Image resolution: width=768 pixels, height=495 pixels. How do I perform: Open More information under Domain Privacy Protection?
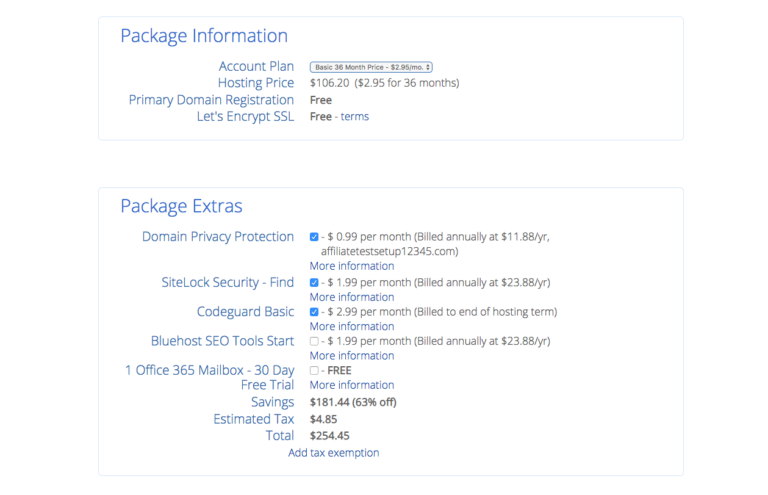pos(351,266)
